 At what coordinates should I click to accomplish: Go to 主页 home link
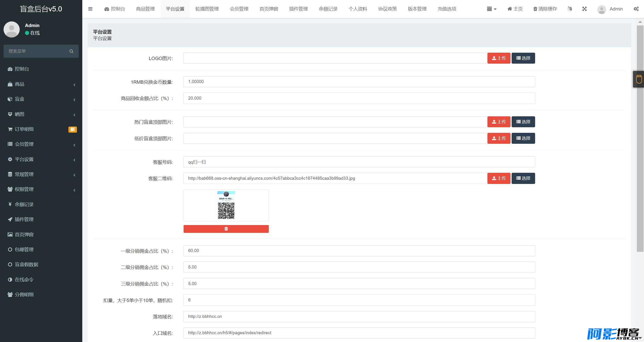point(515,9)
